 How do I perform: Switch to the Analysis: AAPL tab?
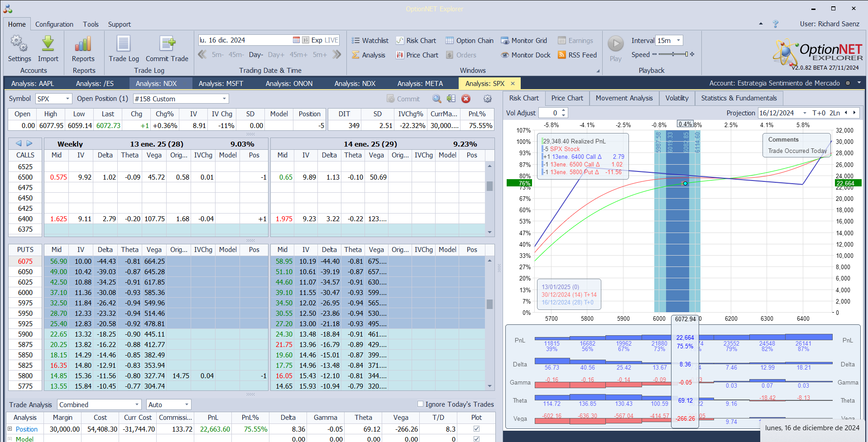point(33,84)
